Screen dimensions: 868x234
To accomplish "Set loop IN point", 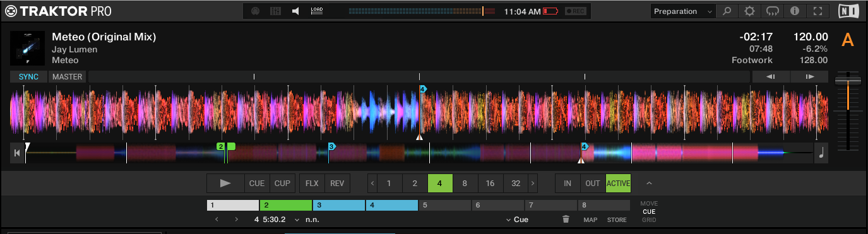I will 568,184.
